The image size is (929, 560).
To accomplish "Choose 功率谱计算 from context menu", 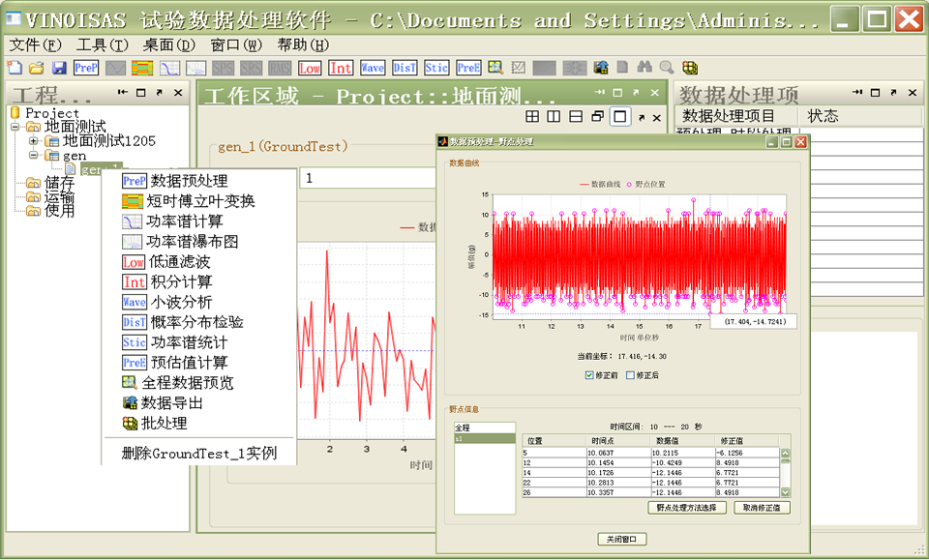I will (x=198, y=221).
